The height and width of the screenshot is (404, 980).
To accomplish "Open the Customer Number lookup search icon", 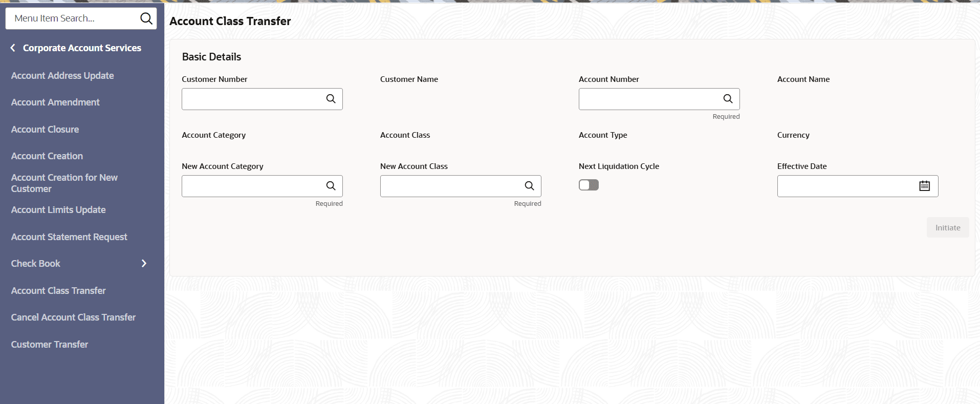I will point(331,99).
